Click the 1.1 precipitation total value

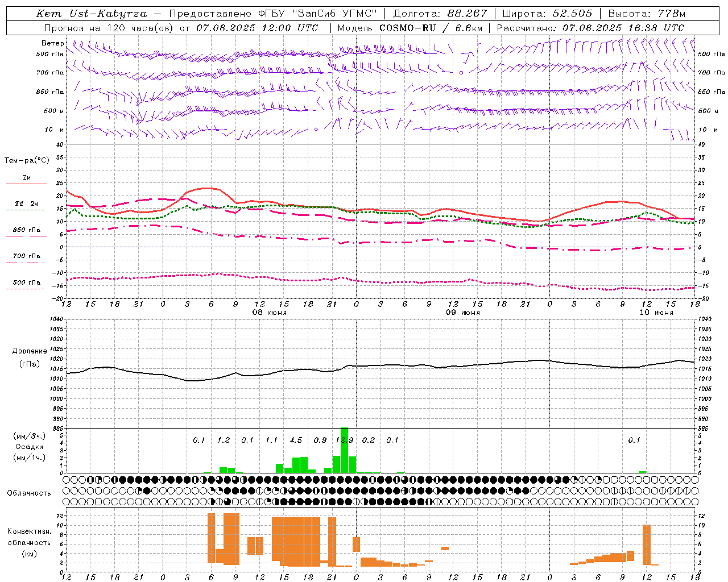point(271,440)
